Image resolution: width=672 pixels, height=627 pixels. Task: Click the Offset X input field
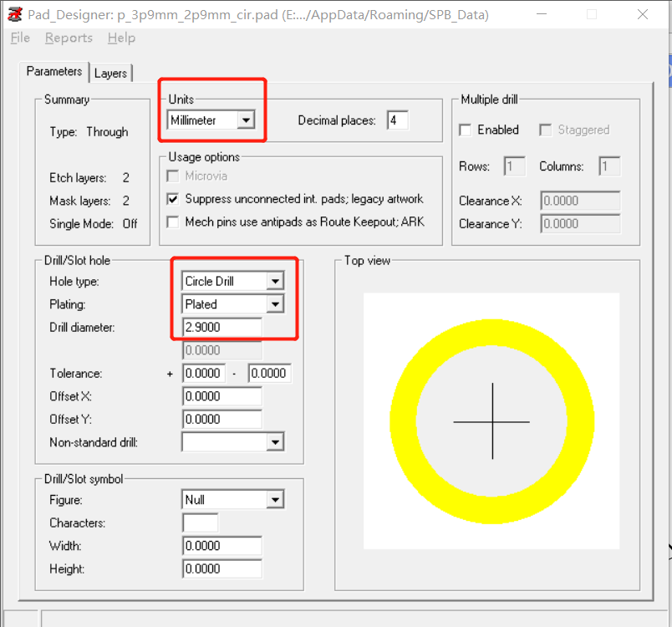pos(222,396)
